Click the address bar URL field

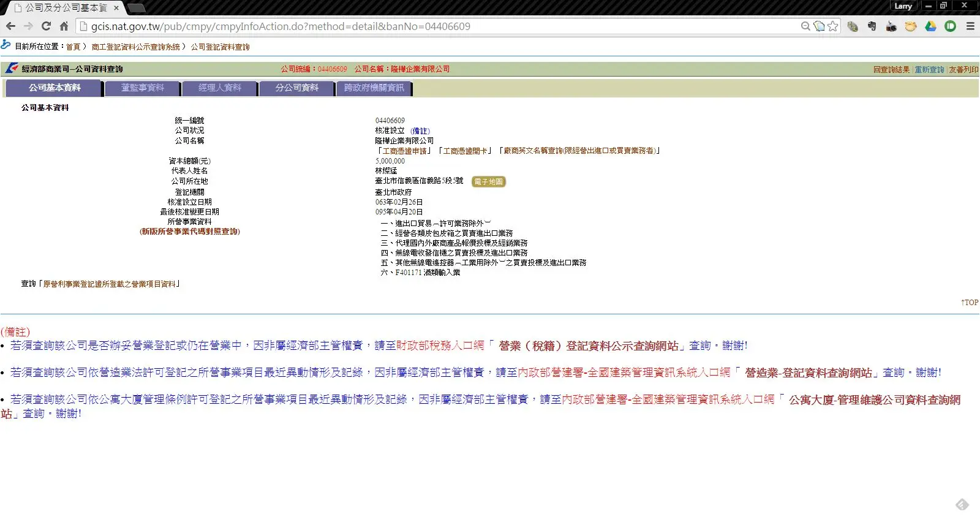point(429,26)
